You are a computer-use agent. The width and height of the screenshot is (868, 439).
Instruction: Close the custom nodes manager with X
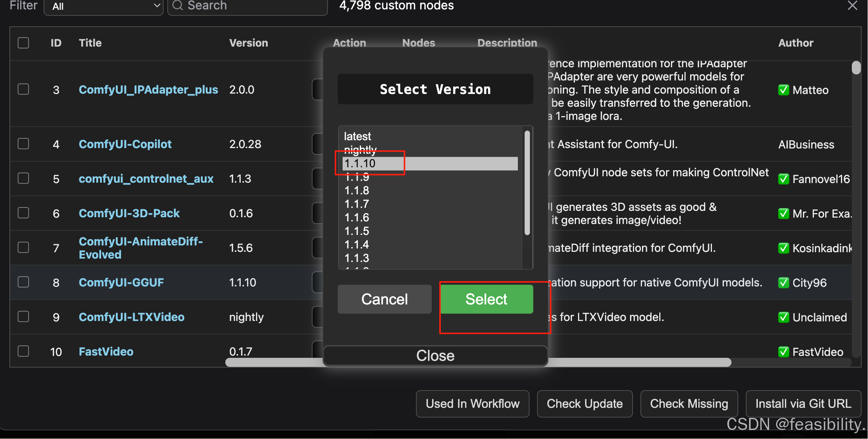[x=852, y=5]
